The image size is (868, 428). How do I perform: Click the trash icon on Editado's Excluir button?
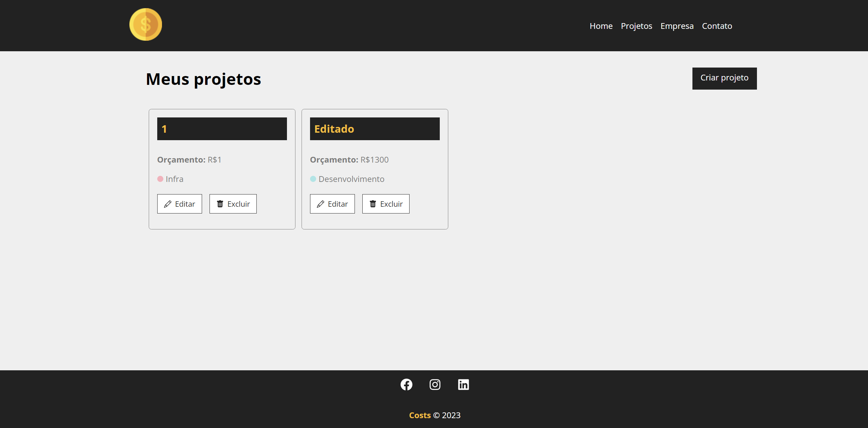373,204
